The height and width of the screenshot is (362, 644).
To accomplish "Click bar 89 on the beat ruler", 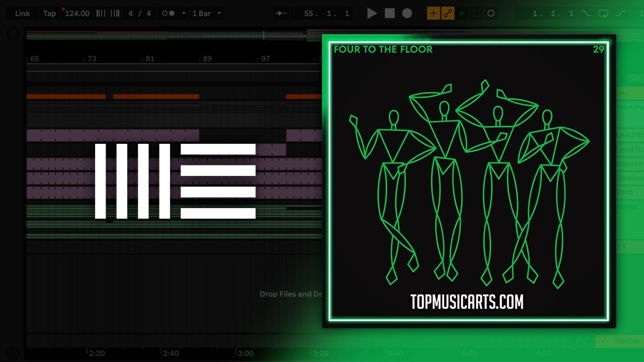I will coord(207,59).
